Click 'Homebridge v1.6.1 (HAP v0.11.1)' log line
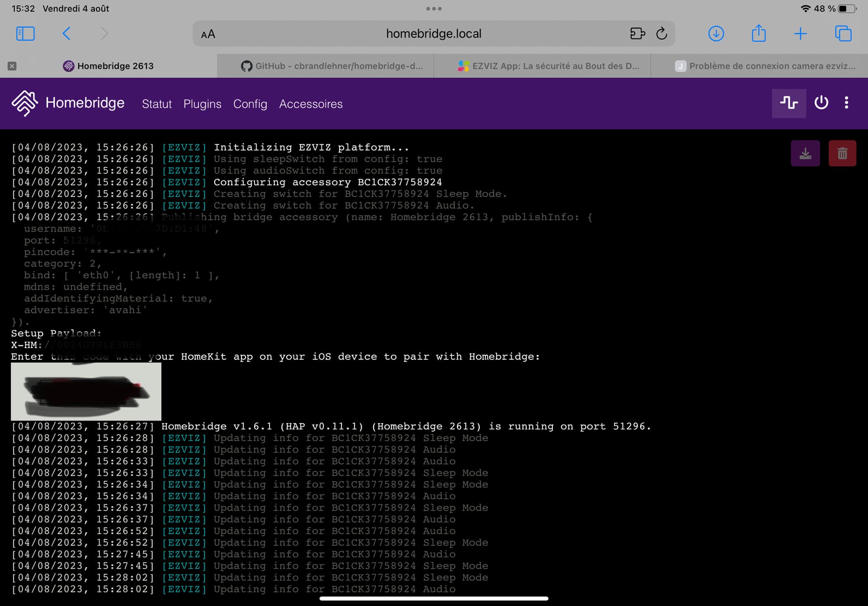868x606 pixels. pyautogui.click(x=331, y=427)
